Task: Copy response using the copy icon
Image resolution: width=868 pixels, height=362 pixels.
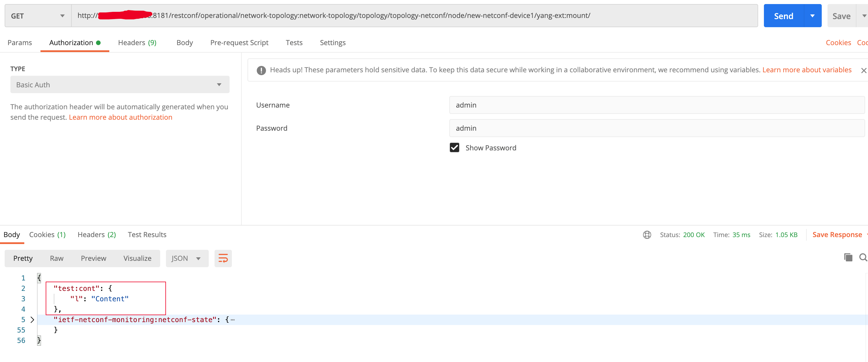Action: point(848,258)
